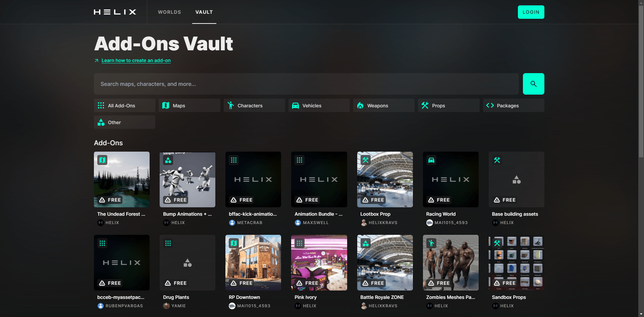Open the Worlds tab

(169, 12)
